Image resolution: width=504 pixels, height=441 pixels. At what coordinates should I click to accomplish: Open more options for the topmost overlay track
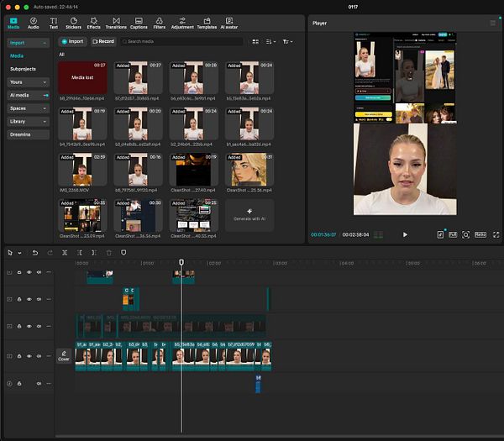49,272
